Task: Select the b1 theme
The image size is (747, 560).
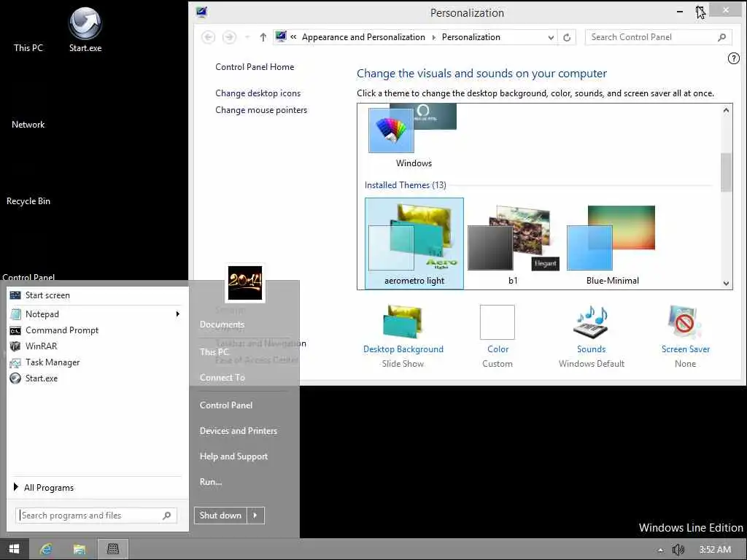Action: click(513, 244)
